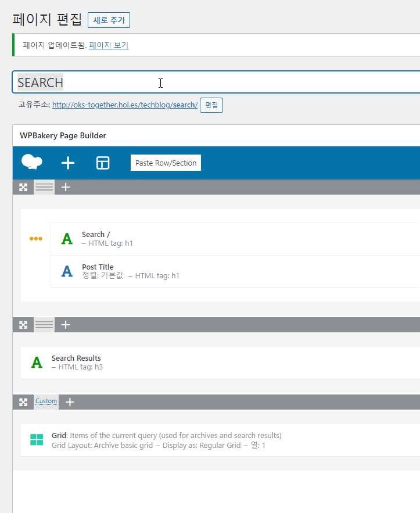Click '– HTML tag: h3' under Search Results
Image resolution: width=420 pixels, height=513 pixels.
tap(77, 367)
